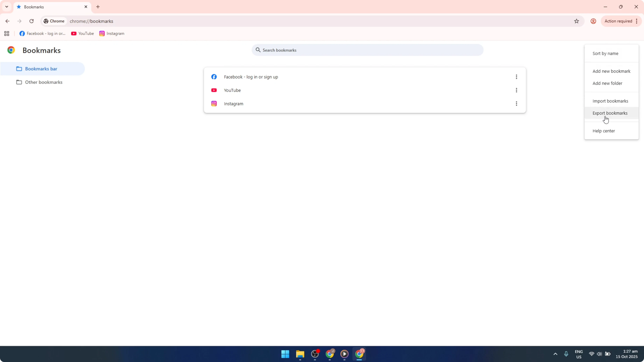Select Export bookmarks from the menu
The width and height of the screenshot is (644, 362).
(610, 113)
